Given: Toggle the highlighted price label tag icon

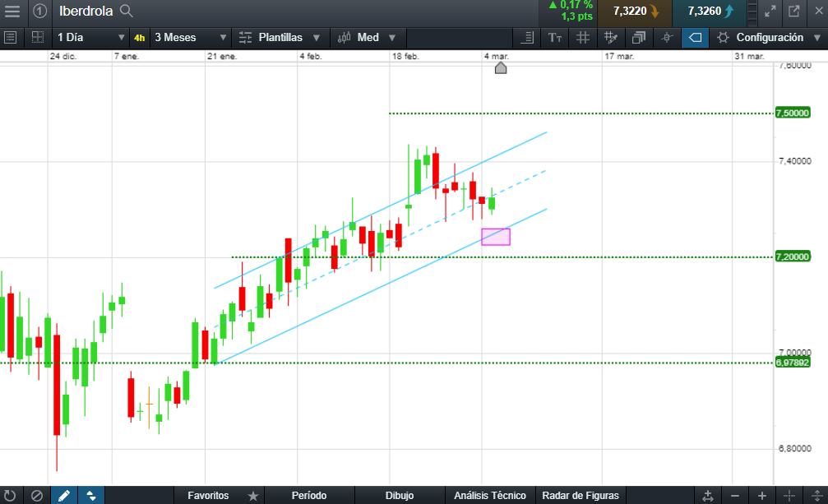Looking at the screenshot, I should (x=695, y=38).
